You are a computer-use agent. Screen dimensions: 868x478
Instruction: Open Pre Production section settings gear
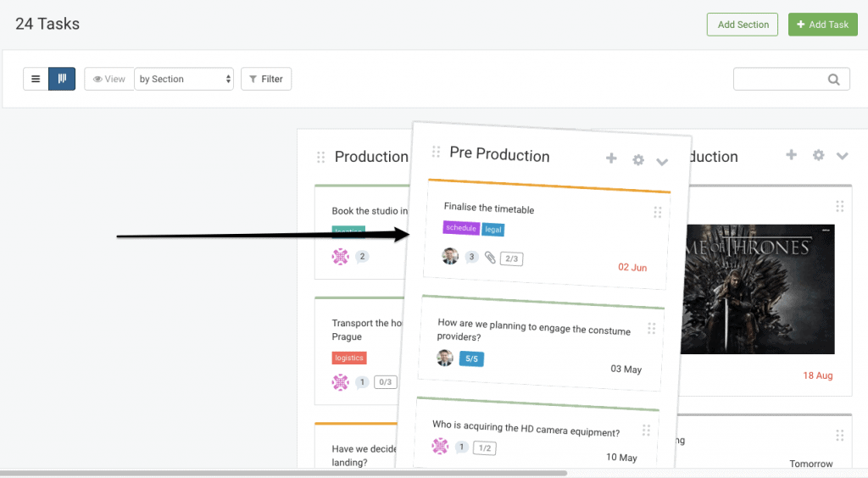638,160
